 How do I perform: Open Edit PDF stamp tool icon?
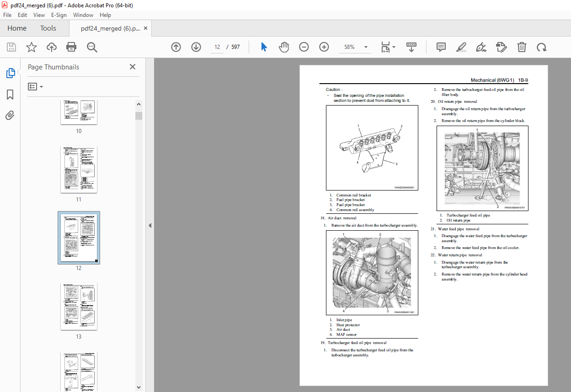tap(502, 47)
